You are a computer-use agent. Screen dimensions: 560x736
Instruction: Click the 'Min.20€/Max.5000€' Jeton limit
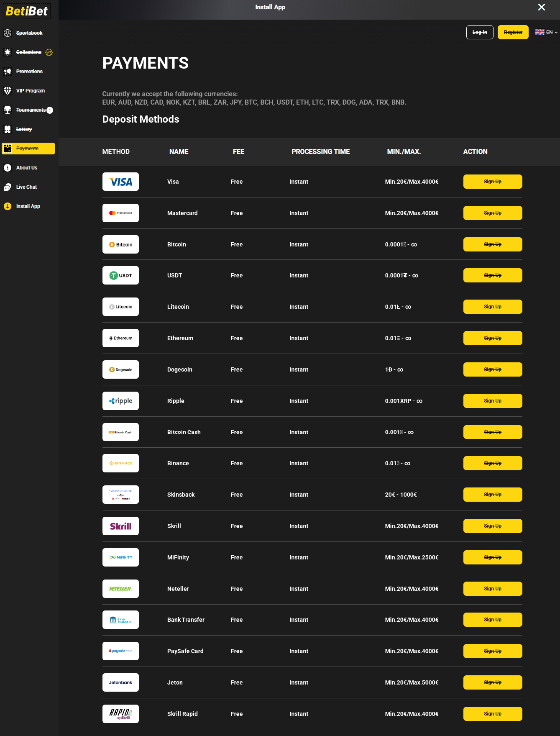coord(412,682)
